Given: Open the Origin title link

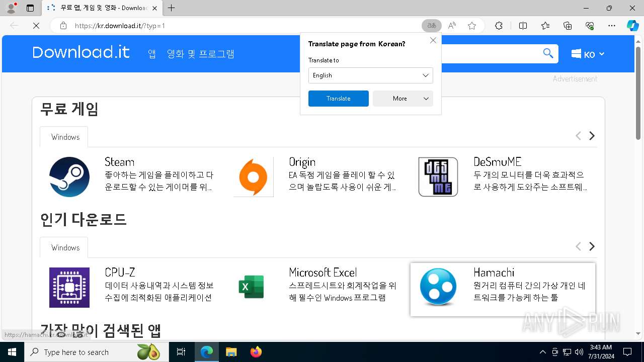Looking at the screenshot, I should click(302, 162).
